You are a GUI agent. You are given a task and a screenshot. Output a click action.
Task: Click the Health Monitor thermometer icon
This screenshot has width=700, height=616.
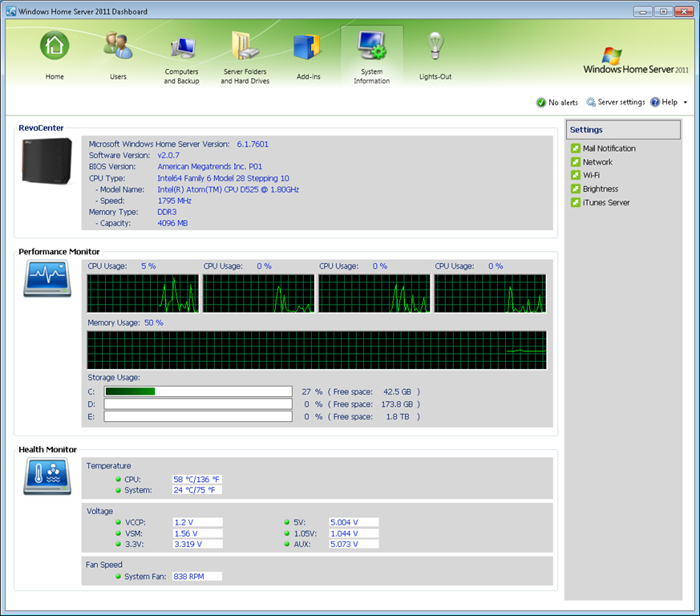pos(47,477)
